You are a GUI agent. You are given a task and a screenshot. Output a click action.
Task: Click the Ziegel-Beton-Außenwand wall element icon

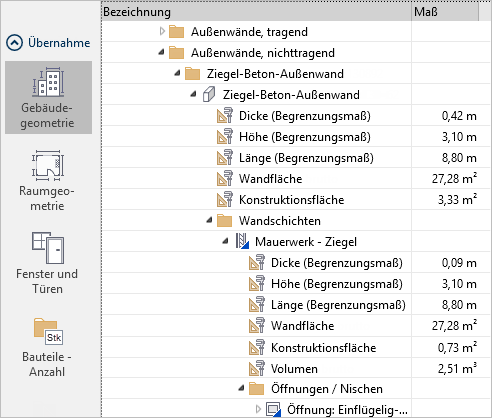click(x=209, y=94)
